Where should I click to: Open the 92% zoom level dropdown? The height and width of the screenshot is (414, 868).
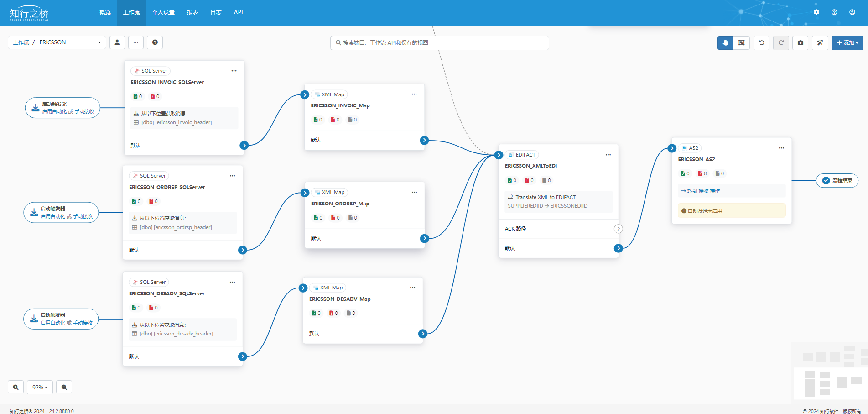pos(40,387)
